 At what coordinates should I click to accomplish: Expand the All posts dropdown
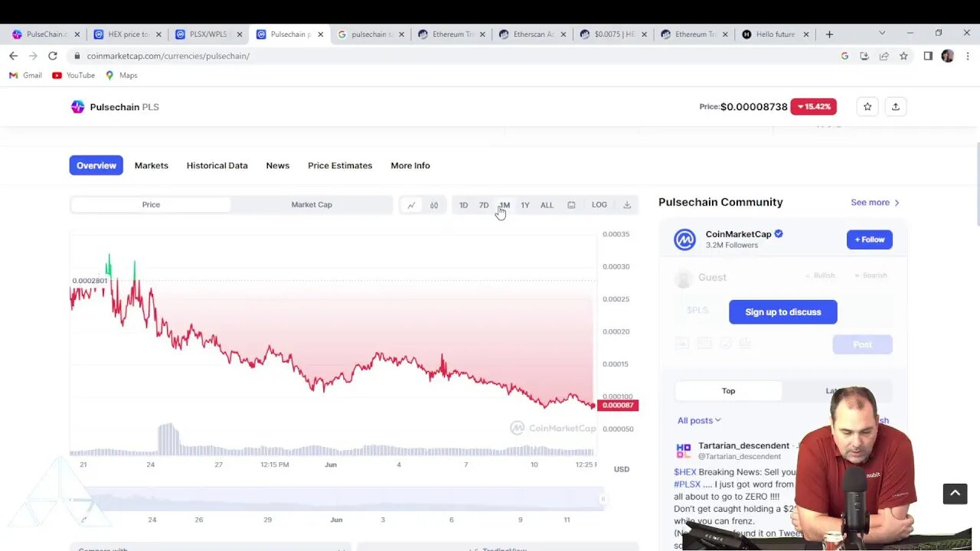(699, 420)
